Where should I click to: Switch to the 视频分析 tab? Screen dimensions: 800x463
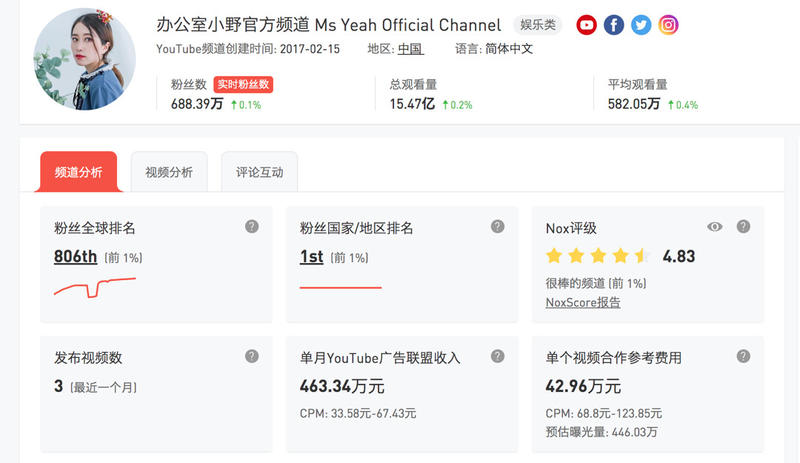(169, 172)
